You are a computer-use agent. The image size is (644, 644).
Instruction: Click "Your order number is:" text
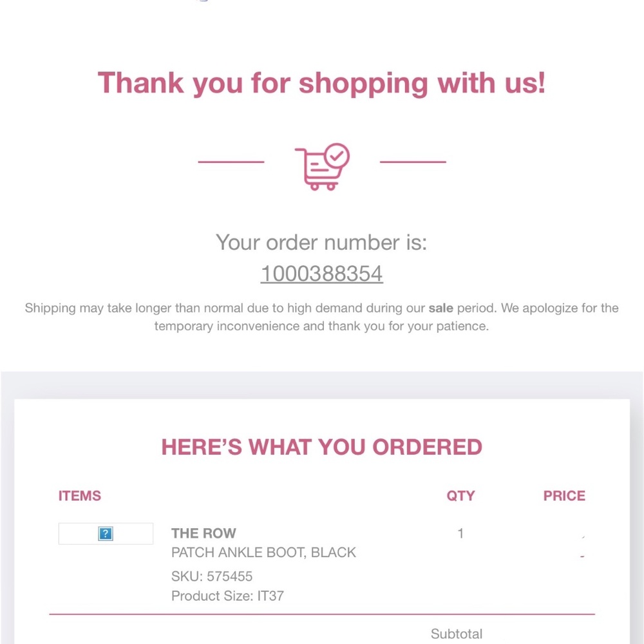[321, 243]
